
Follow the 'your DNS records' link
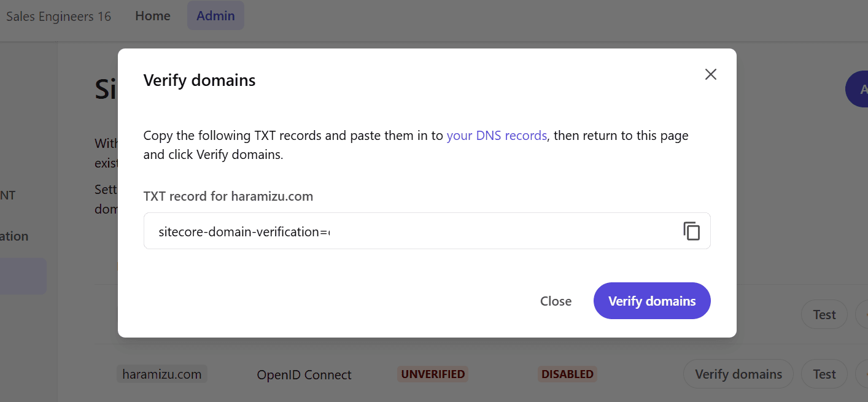pyautogui.click(x=496, y=136)
